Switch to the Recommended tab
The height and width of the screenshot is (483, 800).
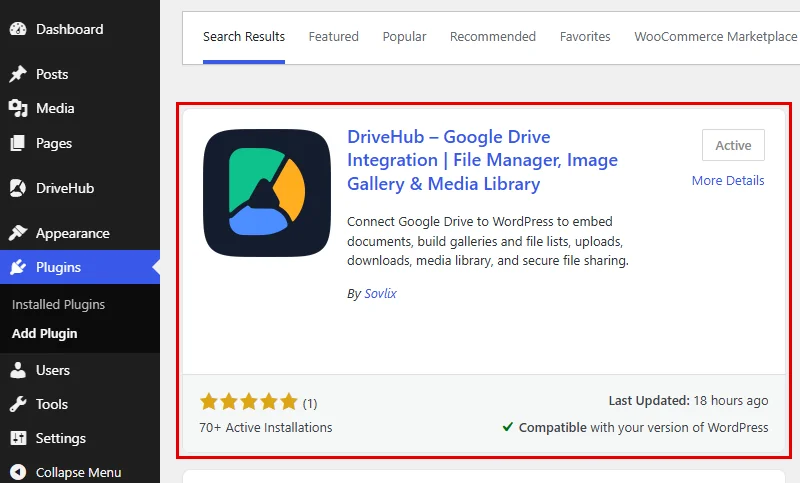[x=493, y=37]
